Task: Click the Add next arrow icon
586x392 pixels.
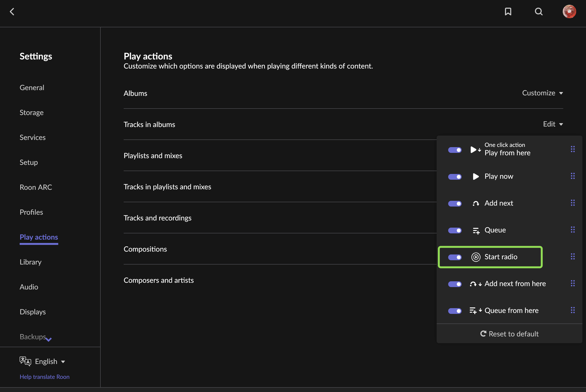Action: (476, 203)
